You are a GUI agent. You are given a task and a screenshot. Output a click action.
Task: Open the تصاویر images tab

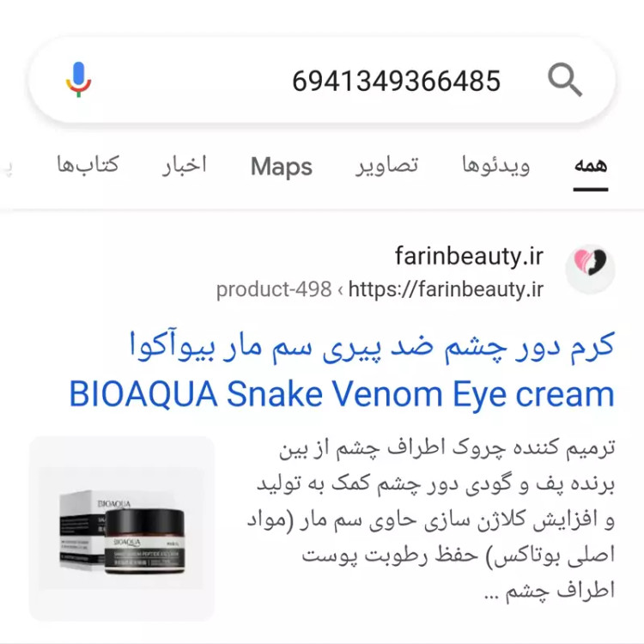click(386, 166)
